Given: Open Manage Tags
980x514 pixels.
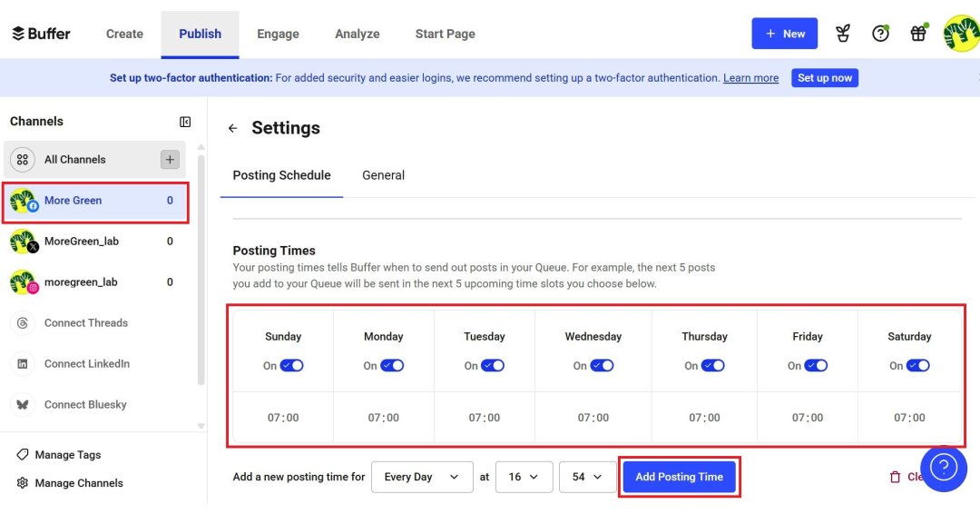Looking at the screenshot, I should coord(67,455).
